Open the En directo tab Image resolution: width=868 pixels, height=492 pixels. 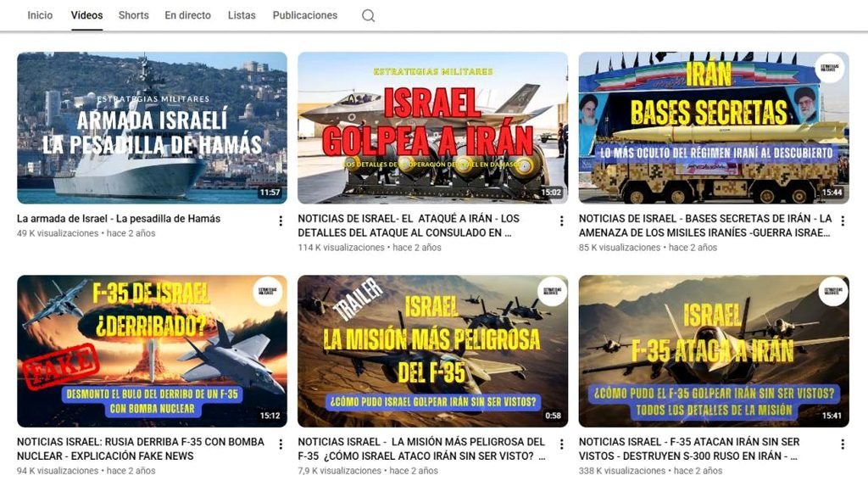(187, 15)
